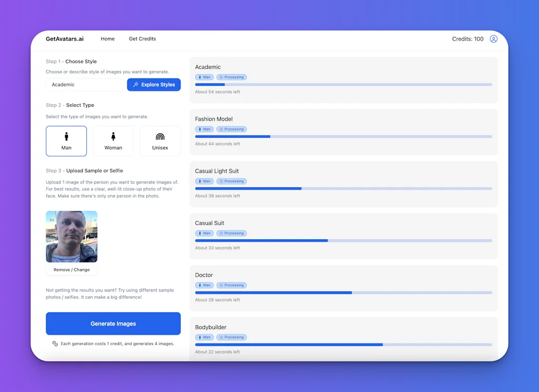
Task: Expand the Bodybuilder generation card
Action: click(x=344, y=337)
